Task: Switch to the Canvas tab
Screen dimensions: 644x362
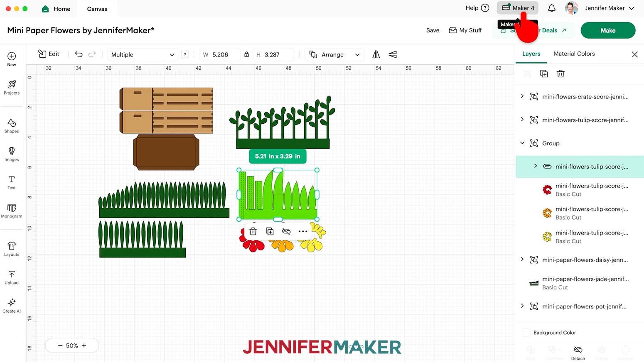Action: point(97,9)
